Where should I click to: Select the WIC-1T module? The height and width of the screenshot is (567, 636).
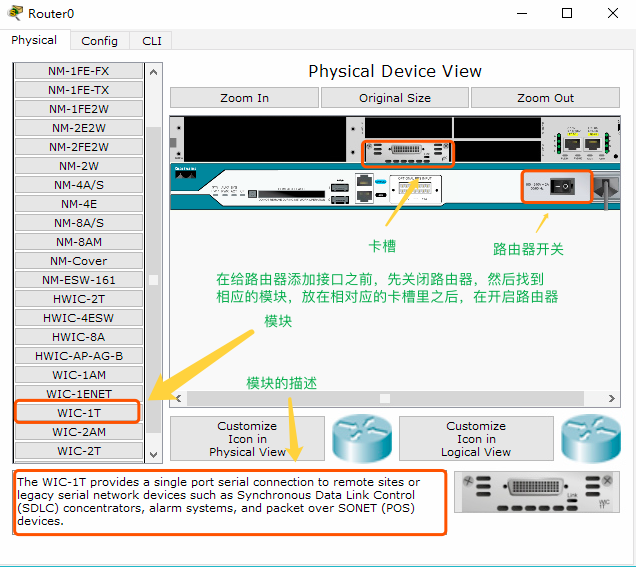point(79,413)
